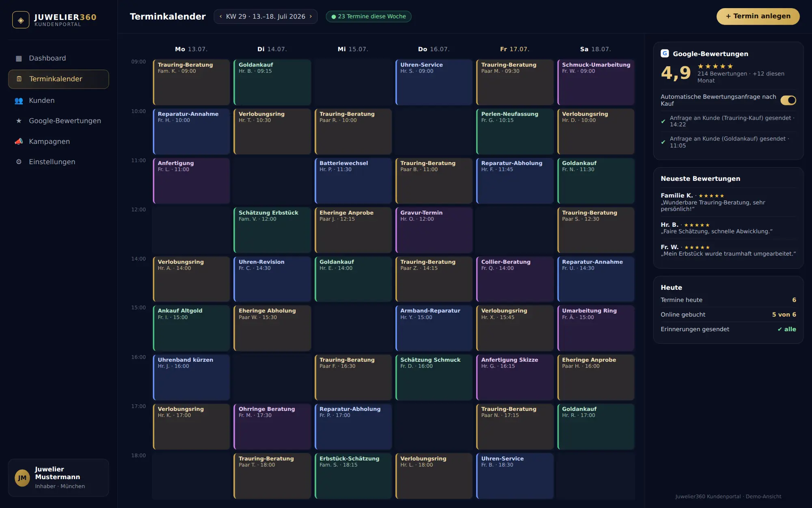
Task: Select the Gravur-Termin Hr. O. 12:00 entry
Action: (x=434, y=230)
